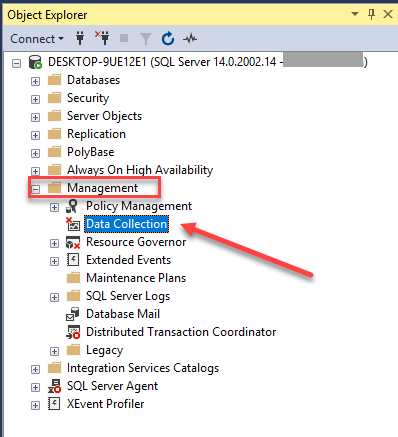
Task: Select the Always On High Availability folder
Action: [x=140, y=170]
